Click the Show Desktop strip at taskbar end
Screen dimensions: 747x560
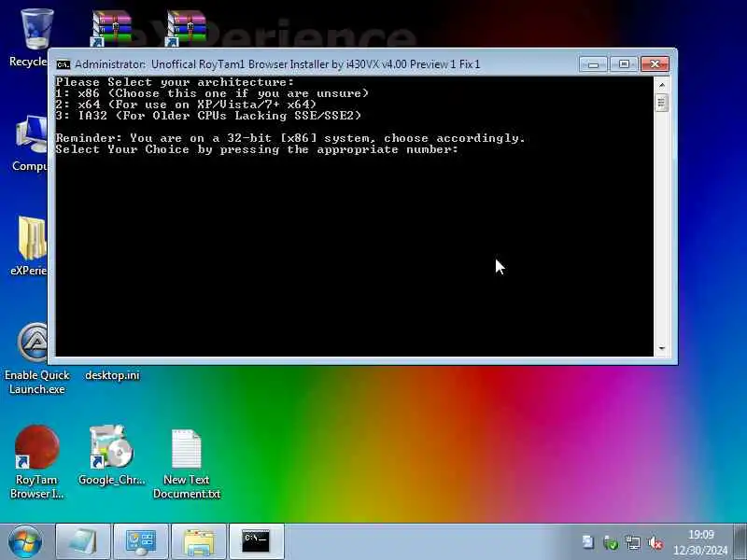pos(740,542)
